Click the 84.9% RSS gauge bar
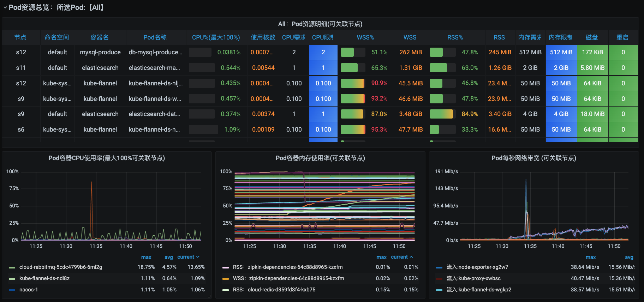 click(x=442, y=114)
